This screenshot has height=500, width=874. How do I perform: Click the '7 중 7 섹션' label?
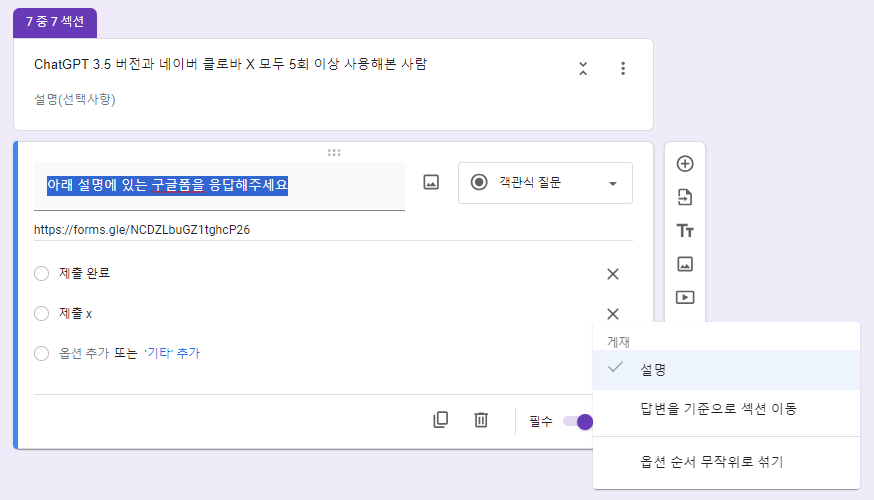55,22
